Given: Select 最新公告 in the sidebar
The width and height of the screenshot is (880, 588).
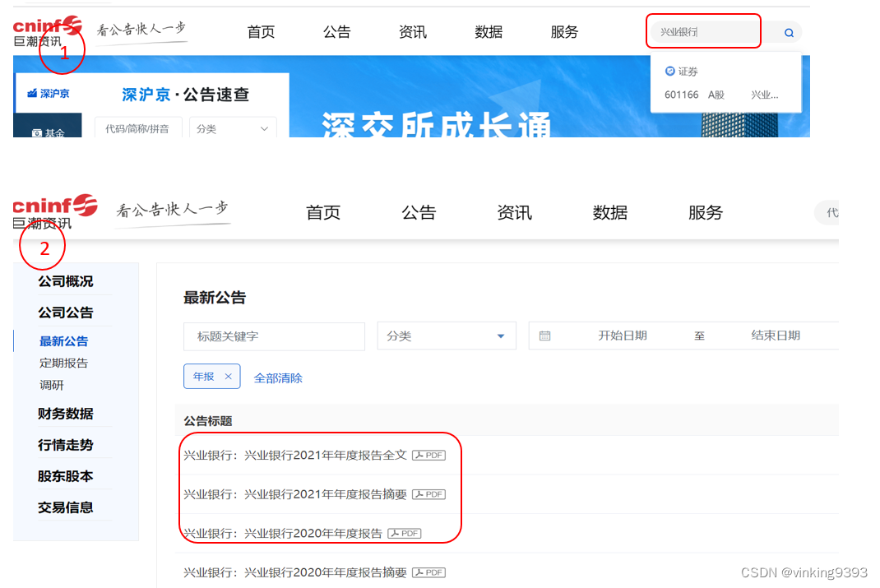Looking at the screenshot, I should [63, 341].
